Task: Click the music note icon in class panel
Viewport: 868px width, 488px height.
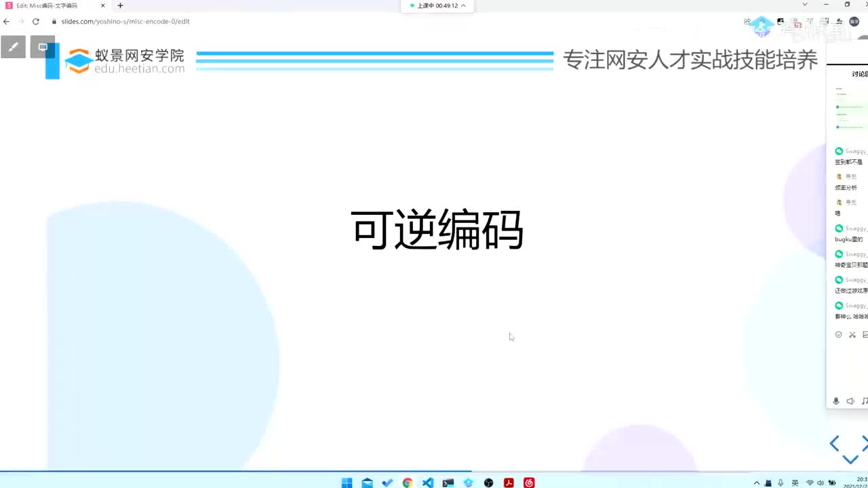Action: [865, 401]
